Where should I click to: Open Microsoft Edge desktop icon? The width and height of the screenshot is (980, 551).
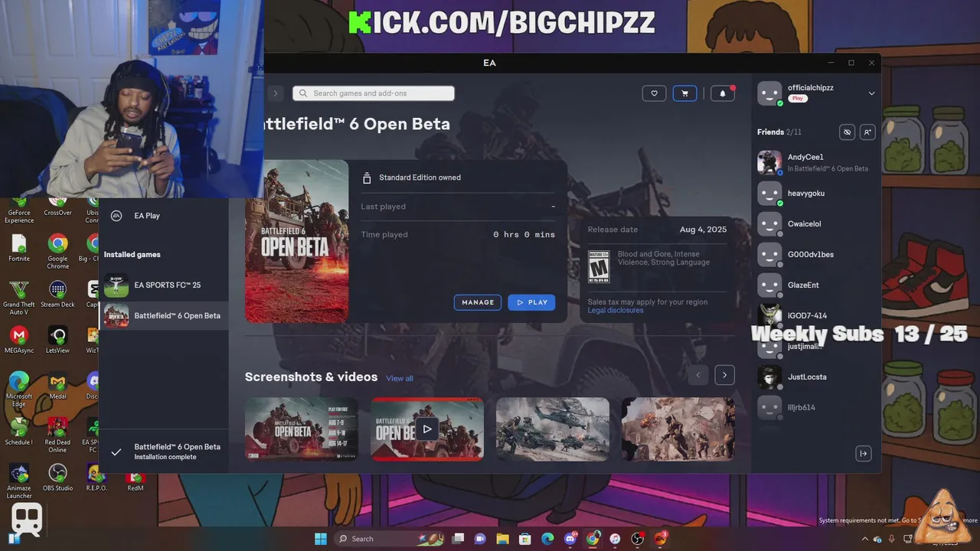click(x=18, y=390)
